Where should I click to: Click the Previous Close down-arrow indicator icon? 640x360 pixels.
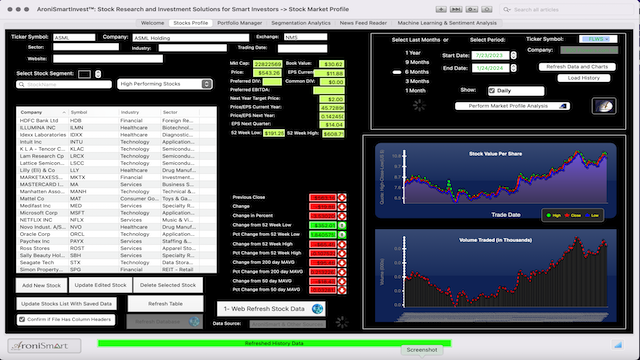point(342,198)
